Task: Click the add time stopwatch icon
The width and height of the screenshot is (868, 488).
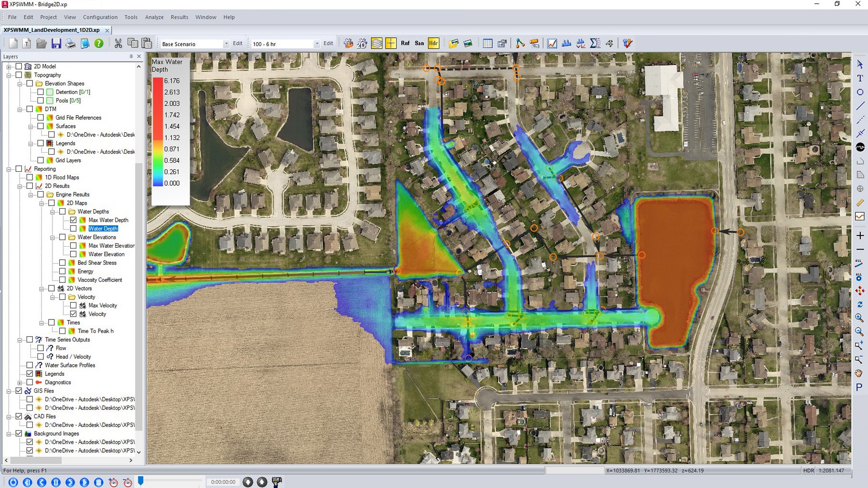Action: coord(113,482)
